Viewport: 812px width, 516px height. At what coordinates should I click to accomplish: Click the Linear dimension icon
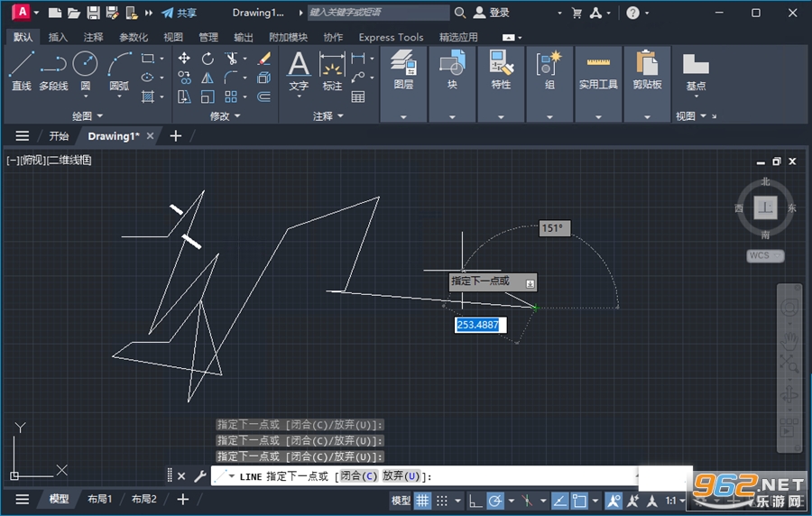click(x=358, y=59)
